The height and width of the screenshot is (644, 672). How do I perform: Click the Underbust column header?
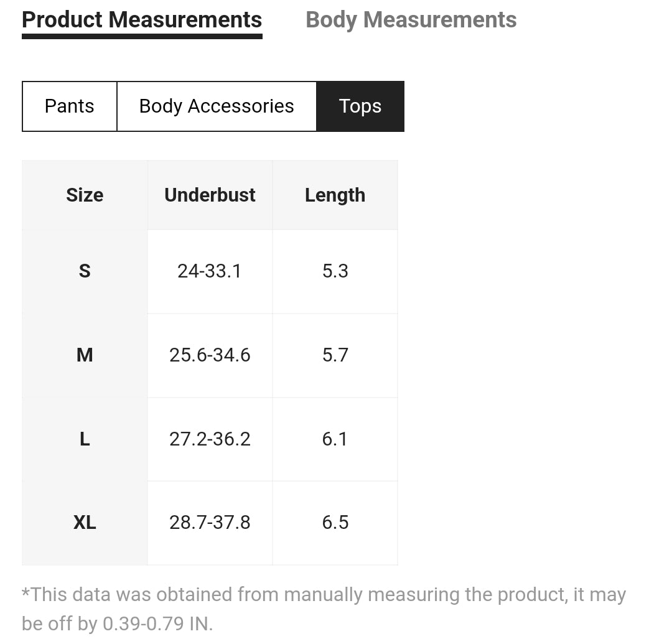(x=210, y=195)
